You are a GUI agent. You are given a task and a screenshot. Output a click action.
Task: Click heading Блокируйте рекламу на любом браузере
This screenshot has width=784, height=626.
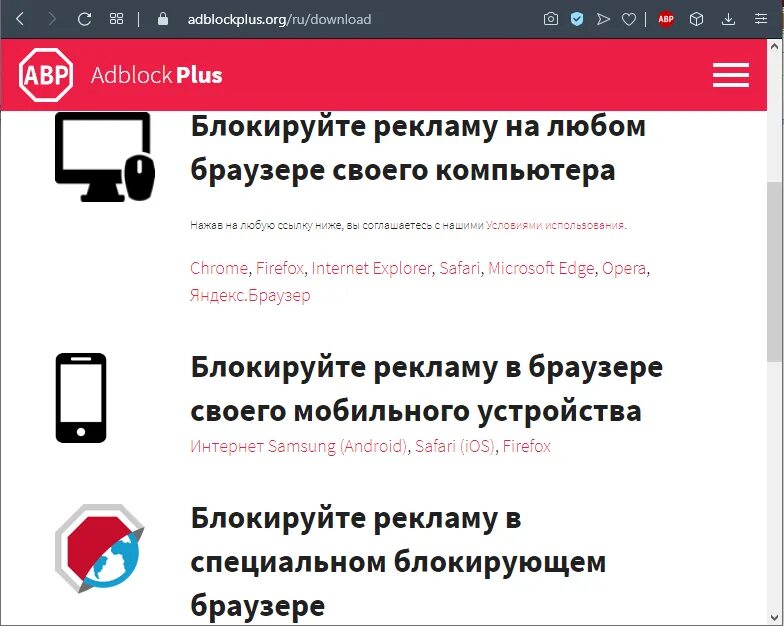pos(418,148)
